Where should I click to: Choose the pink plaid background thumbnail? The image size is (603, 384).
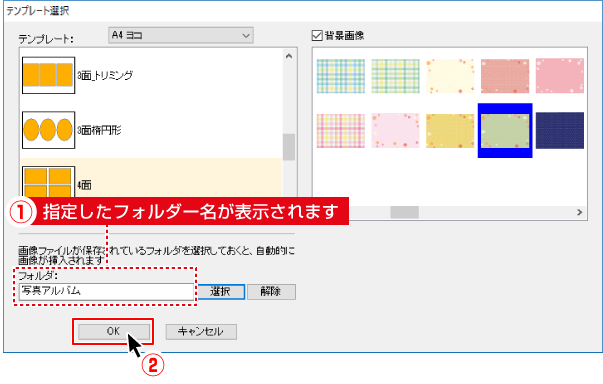(341, 131)
